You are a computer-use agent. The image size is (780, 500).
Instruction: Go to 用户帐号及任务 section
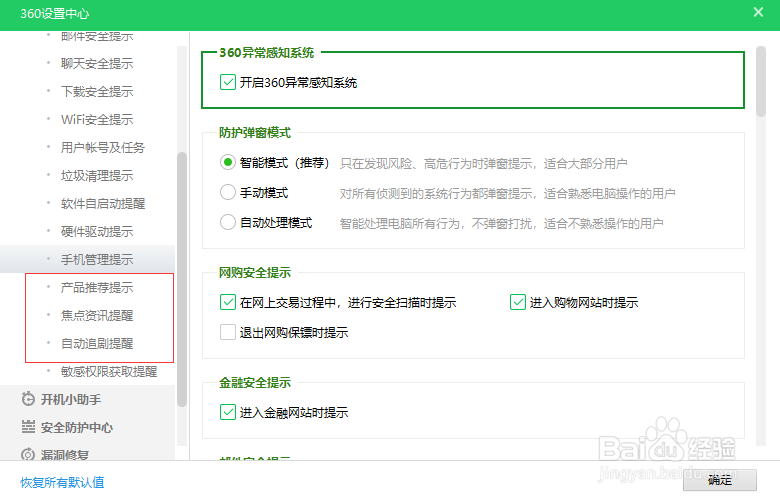coord(103,148)
